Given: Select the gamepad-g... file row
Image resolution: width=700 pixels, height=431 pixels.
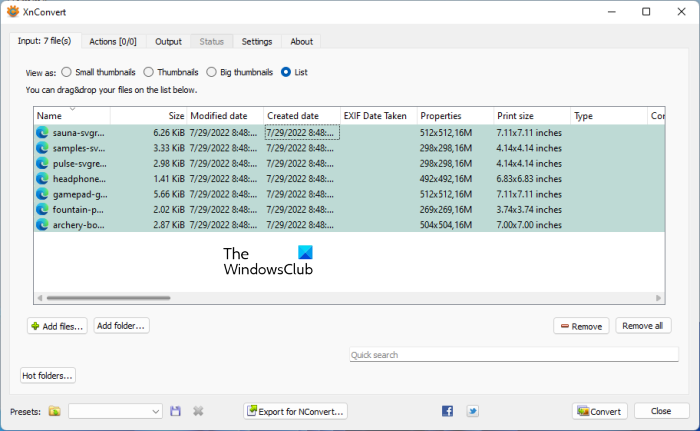Looking at the screenshot, I should (x=349, y=194).
